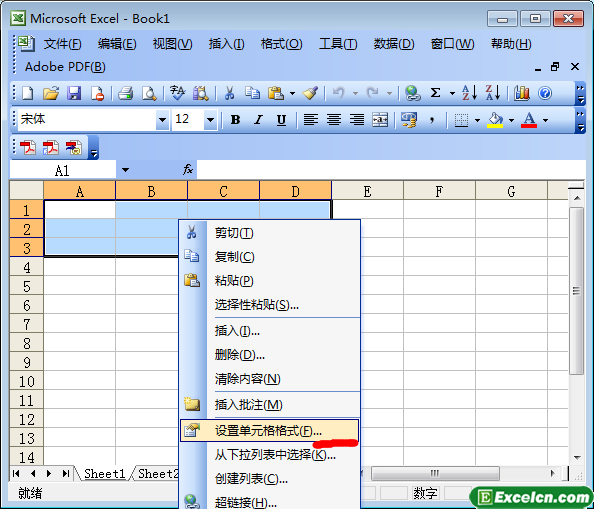Screen dimensions: 594x509
Task: Click the first Adobe PDF convert icon
Action: [28, 147]
